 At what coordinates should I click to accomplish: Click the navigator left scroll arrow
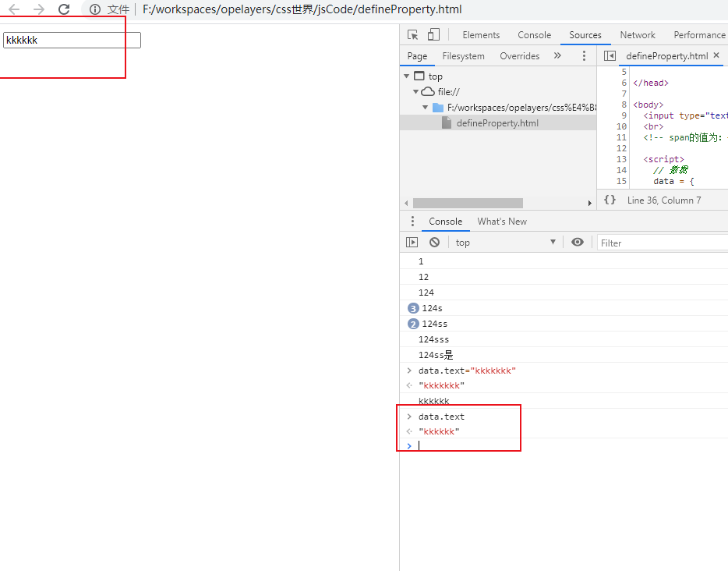coord(406,204)
